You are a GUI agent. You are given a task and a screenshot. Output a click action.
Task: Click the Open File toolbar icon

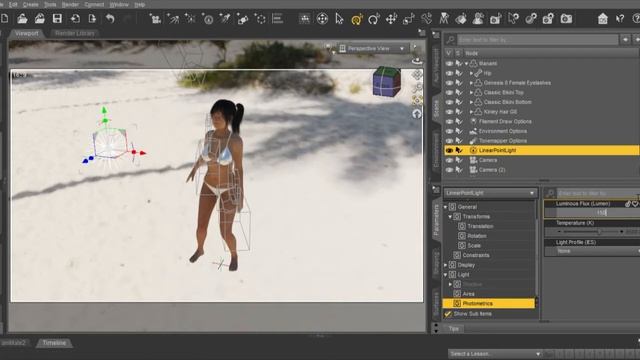pyautogui.click(x=22, y=18)
